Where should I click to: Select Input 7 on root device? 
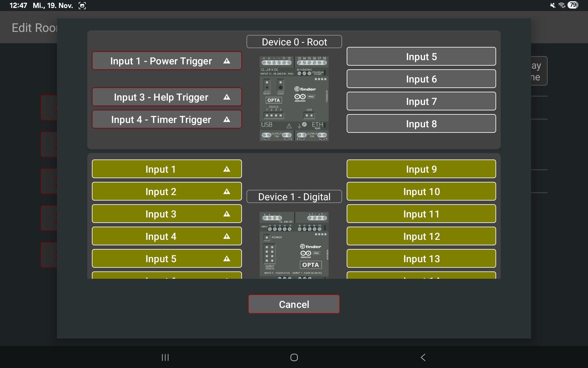(421, 101)
